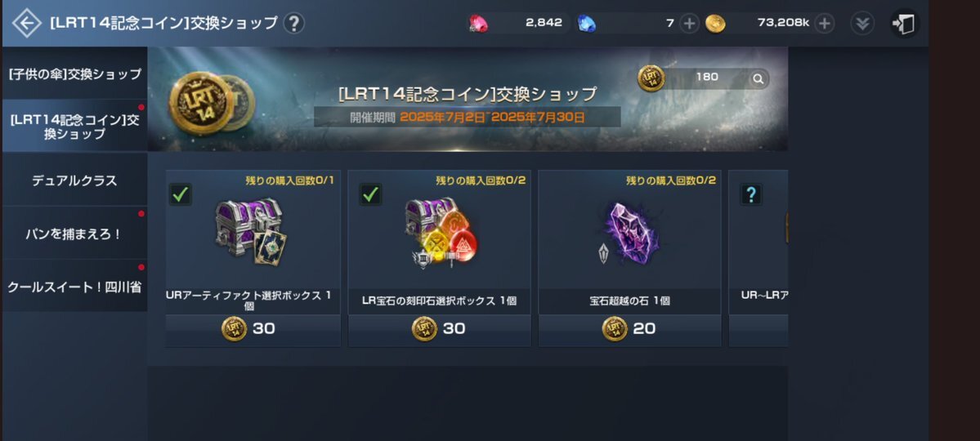Click the magnifier next to 180 coins

758,78
